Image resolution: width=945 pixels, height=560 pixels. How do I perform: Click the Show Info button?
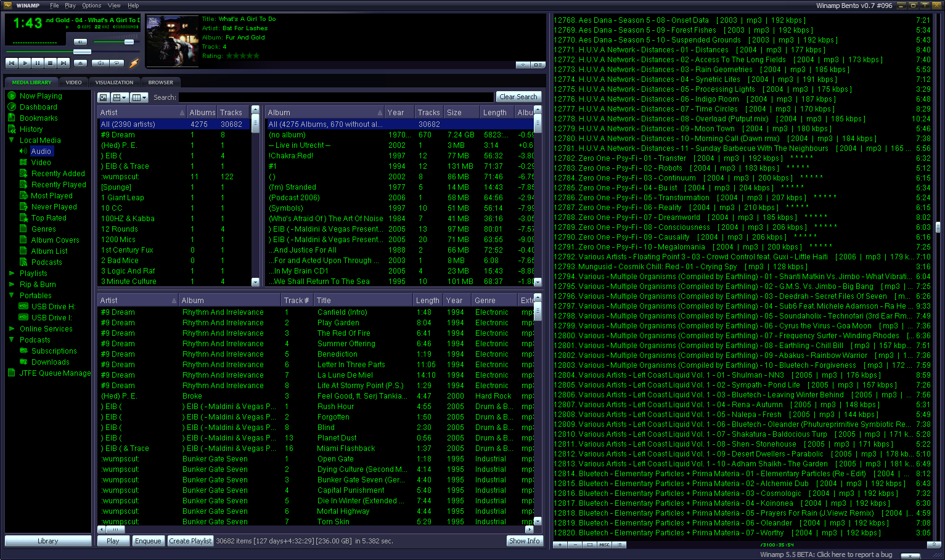click(x=525, y=541)
